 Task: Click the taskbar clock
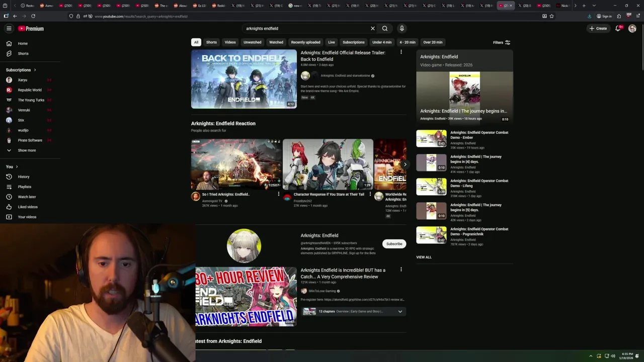[627, 356]
